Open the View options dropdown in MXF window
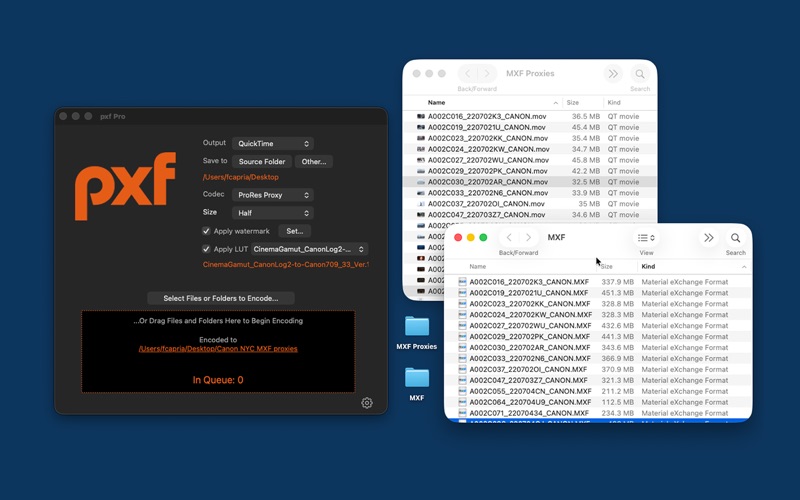This screenshot has height=500, width=800. pos(646,238)
